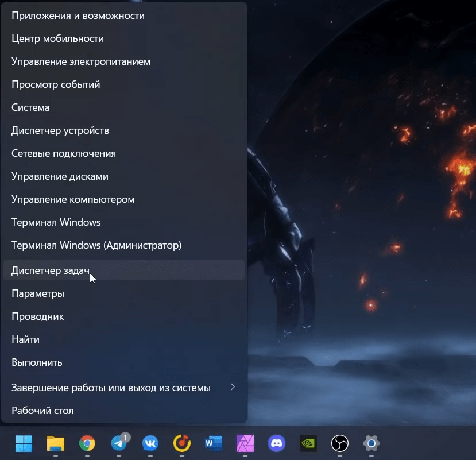
Task: Expand the 'Завершение работы или выход из системы' submenu arrow
Action: pos(233,388)
